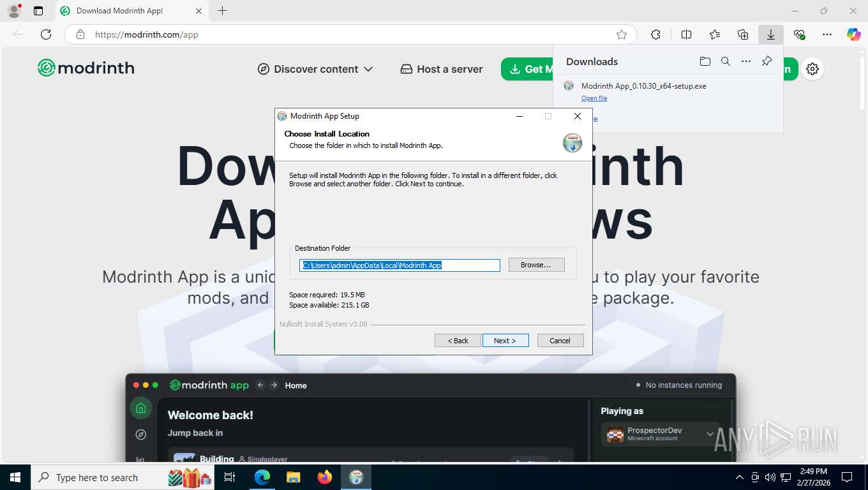Open the volume control in tray
Image resolution: width=868 pixels, height=490 pixels.
tap(770, 477)
